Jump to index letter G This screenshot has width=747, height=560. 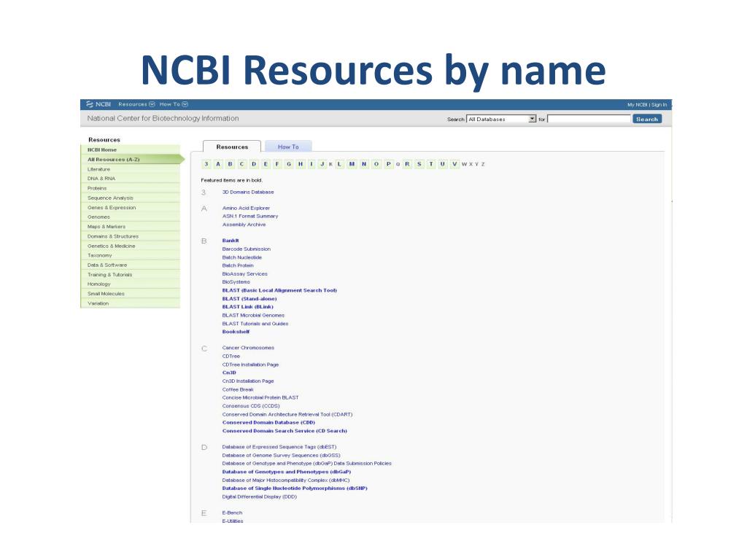point(289,164)
